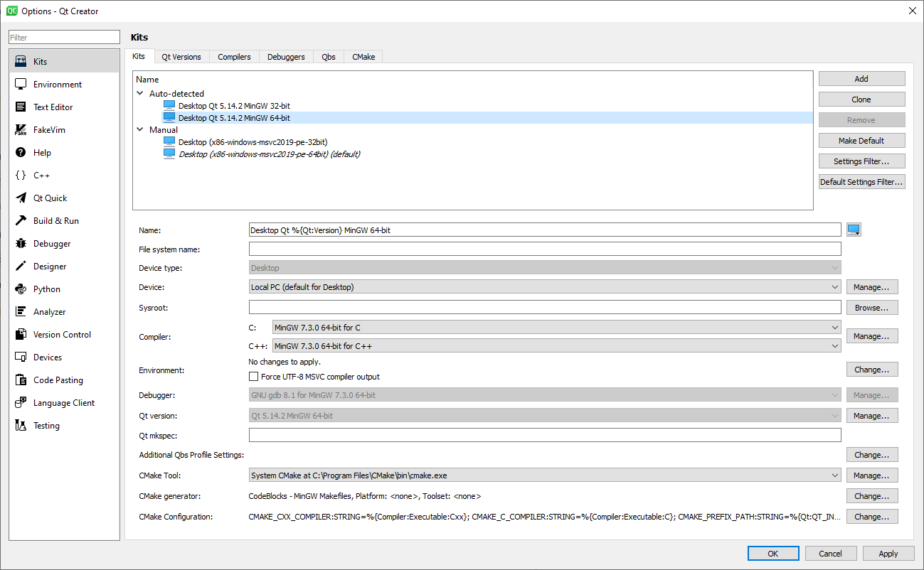Screen dimensions: 924x570
Task: Click Change... for CMake generator
Action: coord(872,496)
